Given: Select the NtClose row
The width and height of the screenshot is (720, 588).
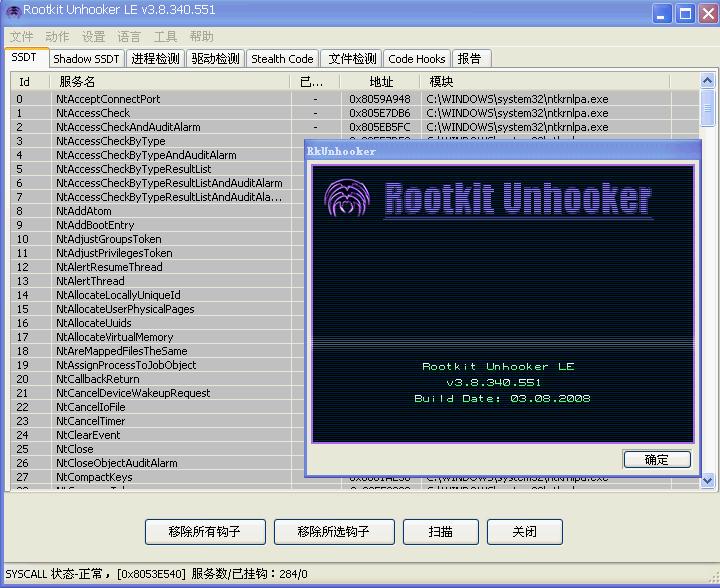Looking at the screenshot, I should [158, 449].
